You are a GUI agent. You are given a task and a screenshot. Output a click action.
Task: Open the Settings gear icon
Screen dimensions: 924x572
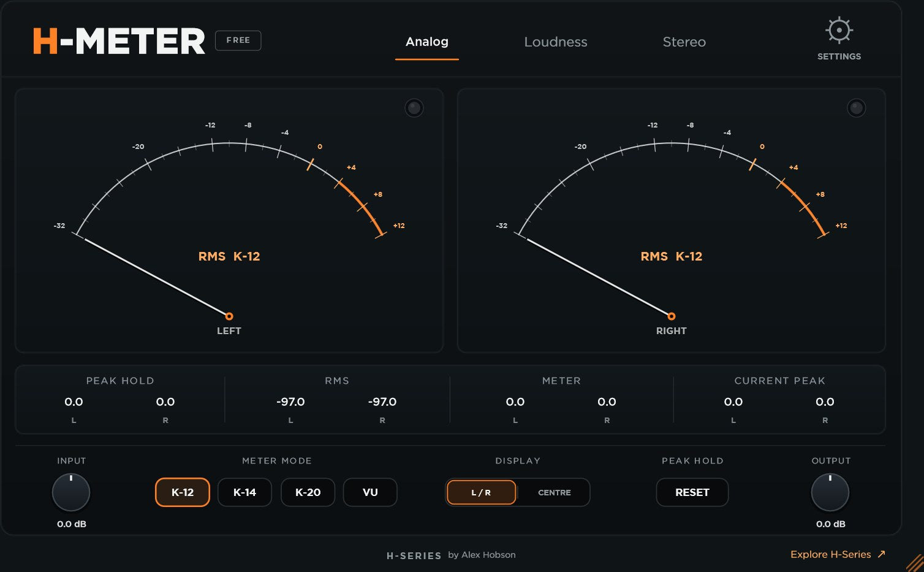click(x=839, y=30)
